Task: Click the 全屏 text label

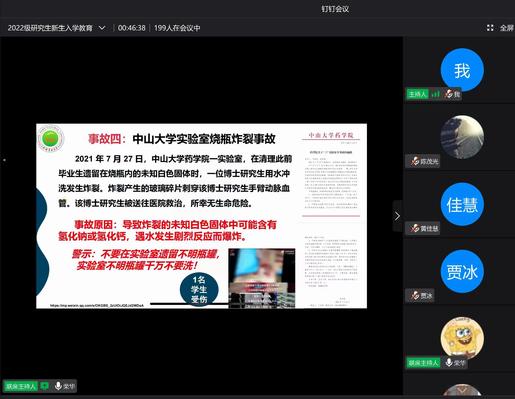Action: click(x=506, y=28)
